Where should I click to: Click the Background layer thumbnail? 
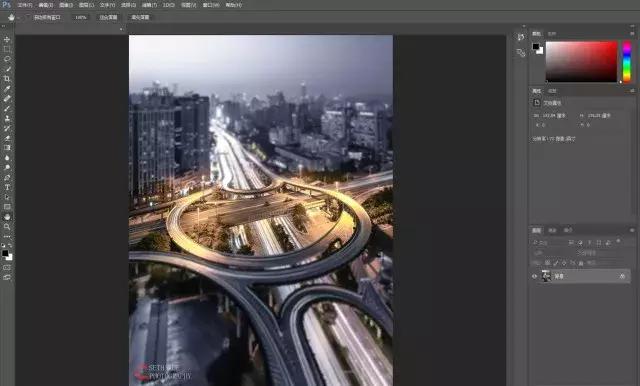[x=546, y=276]
